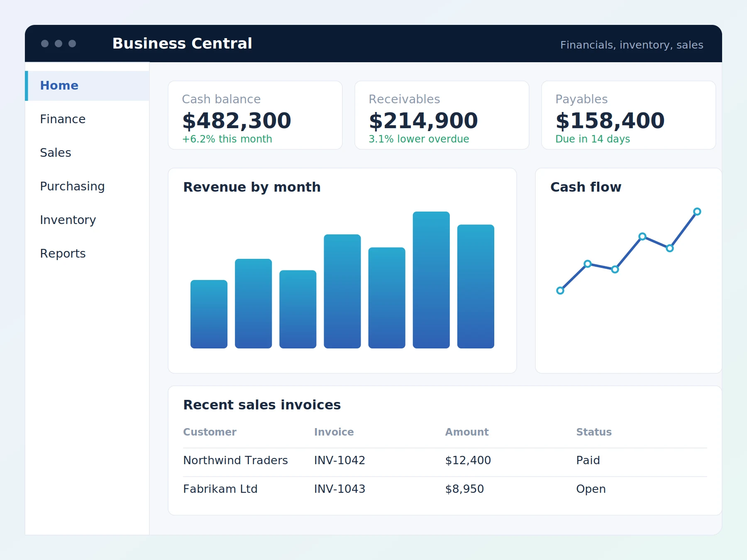Click the Open status cell
The height and width of the screenshot is (560, 747).
(x=591, y=489)
